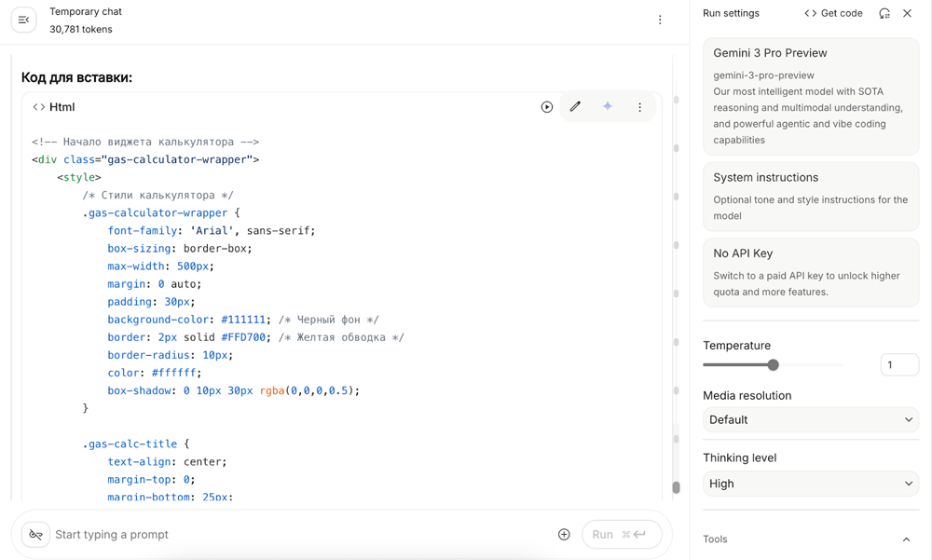This screenshot has width=932, height=560.
Task: Click the Temperature value input field
Action: (x=898, y=365)
